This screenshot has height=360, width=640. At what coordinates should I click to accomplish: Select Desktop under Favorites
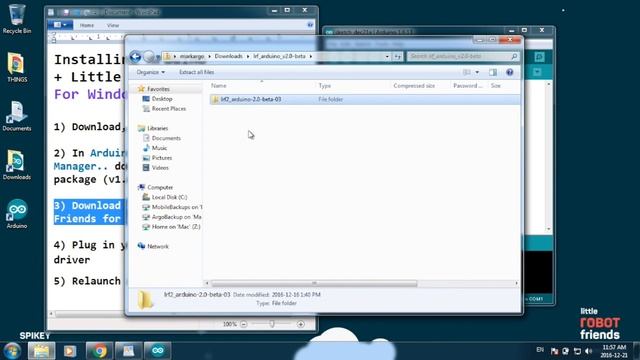(162, 99)
